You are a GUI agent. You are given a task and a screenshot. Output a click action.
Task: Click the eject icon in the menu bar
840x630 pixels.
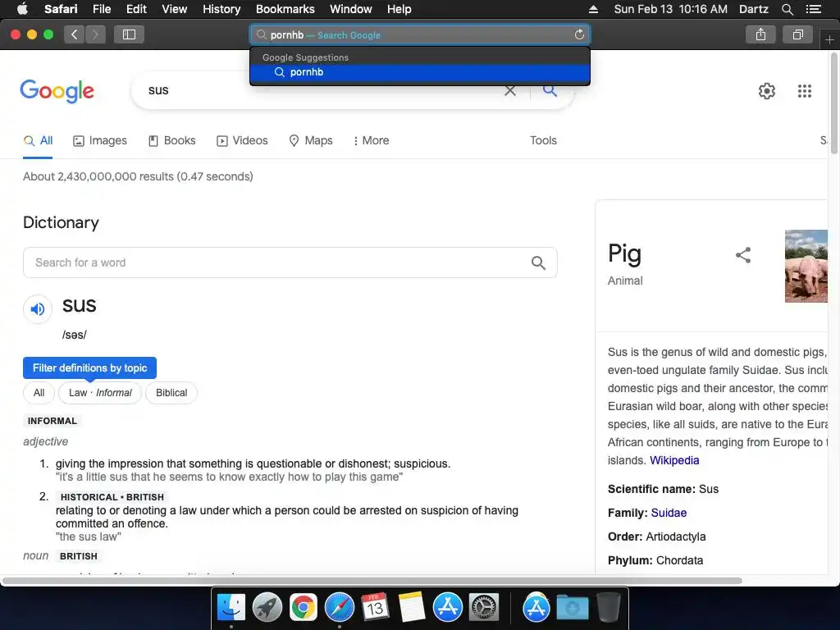[593, 9]
